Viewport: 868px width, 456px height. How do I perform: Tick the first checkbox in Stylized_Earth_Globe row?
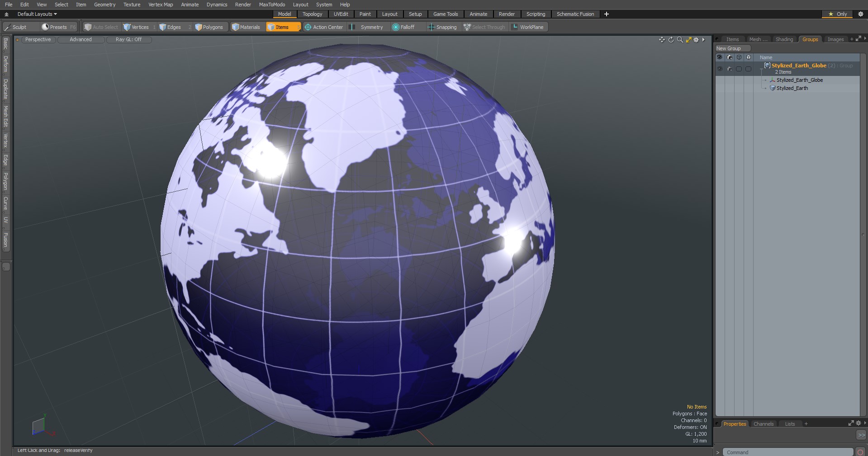tap(739, 69)
